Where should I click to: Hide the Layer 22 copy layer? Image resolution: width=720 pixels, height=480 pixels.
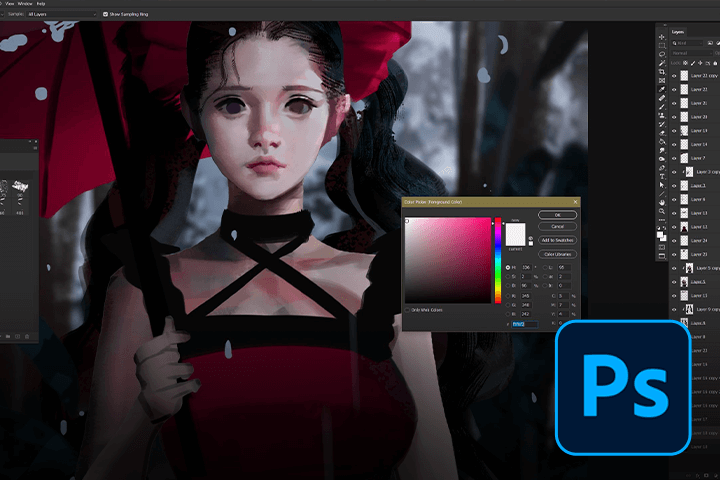point(674,76)
